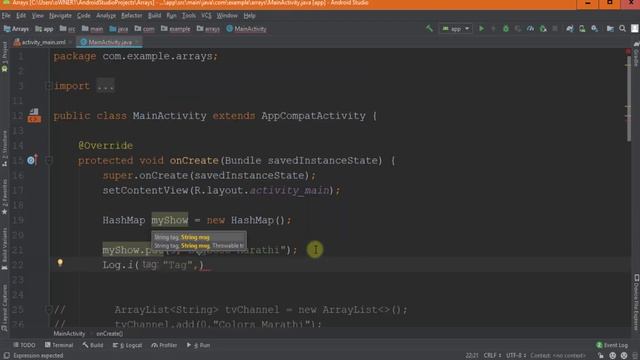Open AVD Manager icon in the toolbar
The image size is (640, 360).
pyautogui.click(x=582, y=29)
